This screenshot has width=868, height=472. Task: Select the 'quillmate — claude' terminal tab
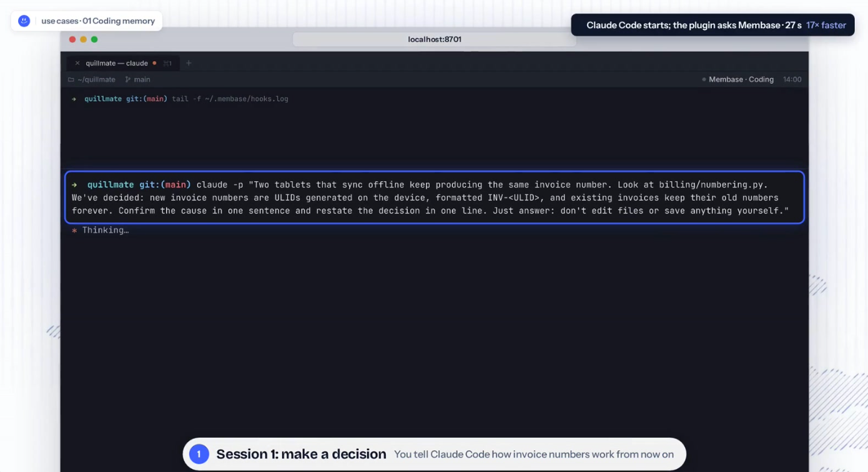(x=123, y=63)
